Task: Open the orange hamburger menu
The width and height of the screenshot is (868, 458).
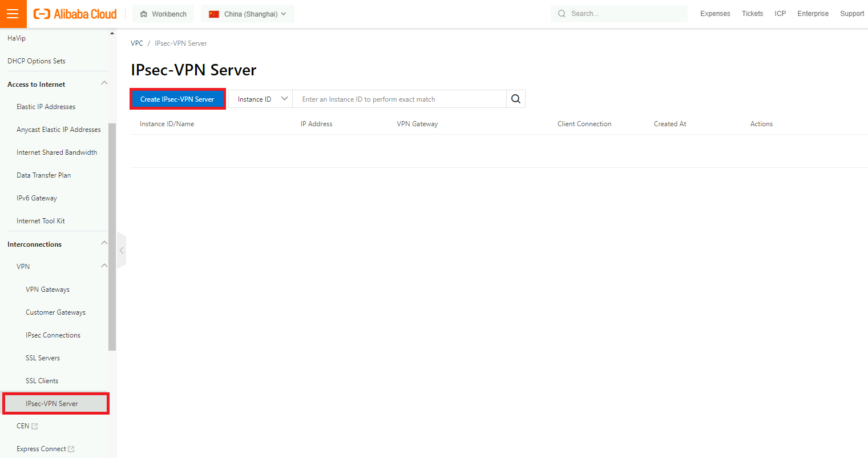Action: point(13,14)
